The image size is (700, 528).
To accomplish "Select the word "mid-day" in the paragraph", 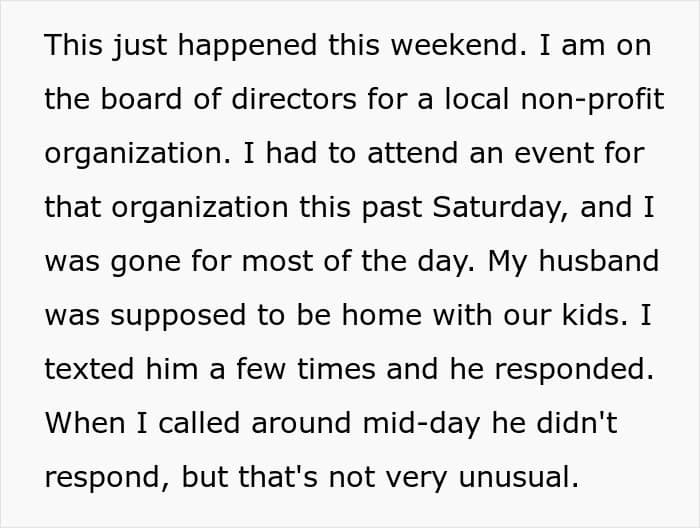I will 421,424.
